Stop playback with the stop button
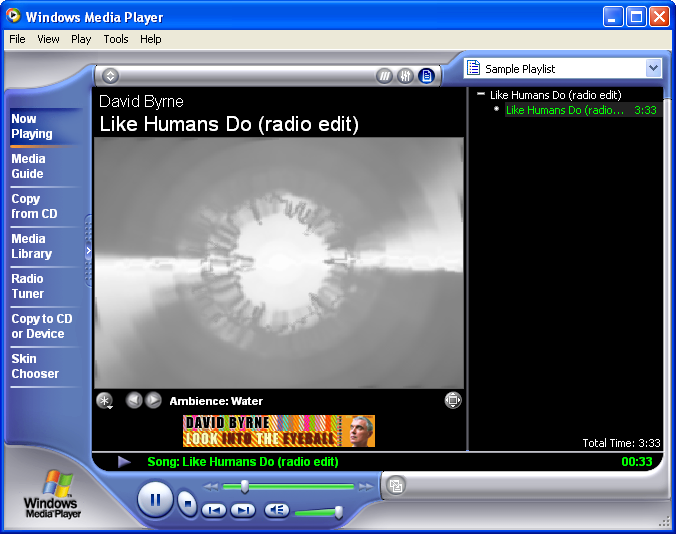 [187, 503]
